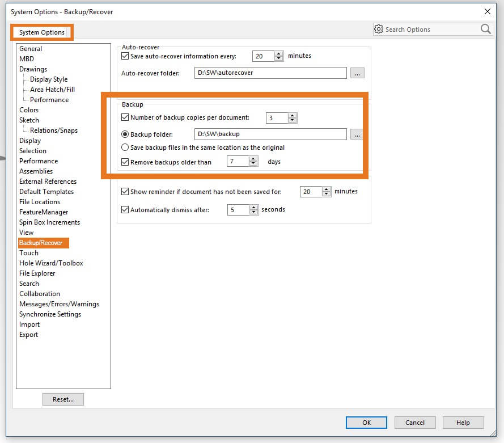
Task: Disable Remove backups older than option
Action: (x=125, y=162)
